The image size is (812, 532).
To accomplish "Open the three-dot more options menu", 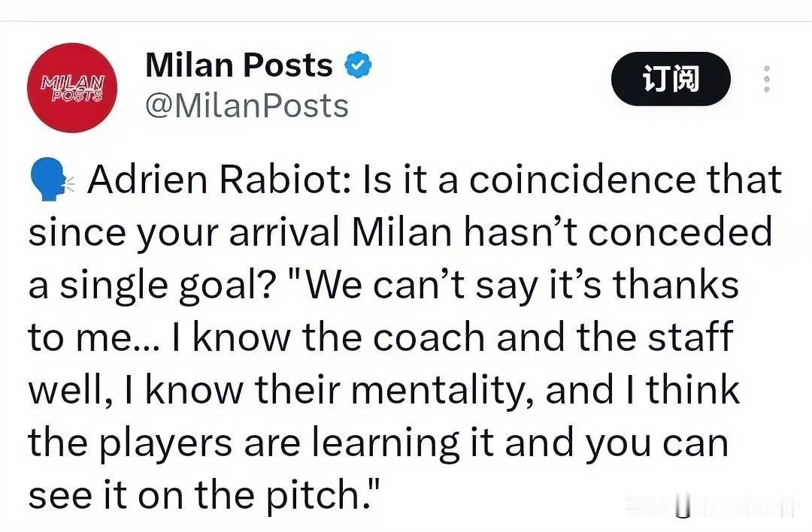I will pos(767,79).
